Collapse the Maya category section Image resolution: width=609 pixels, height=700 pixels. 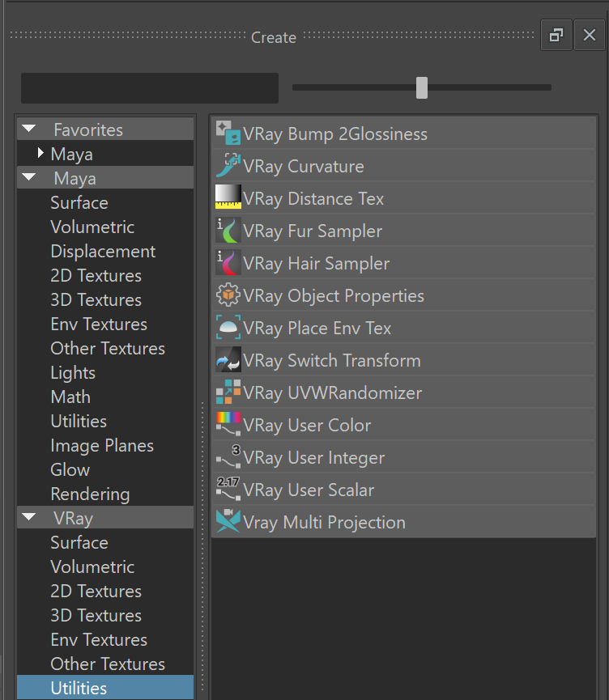tap(29, 177)
